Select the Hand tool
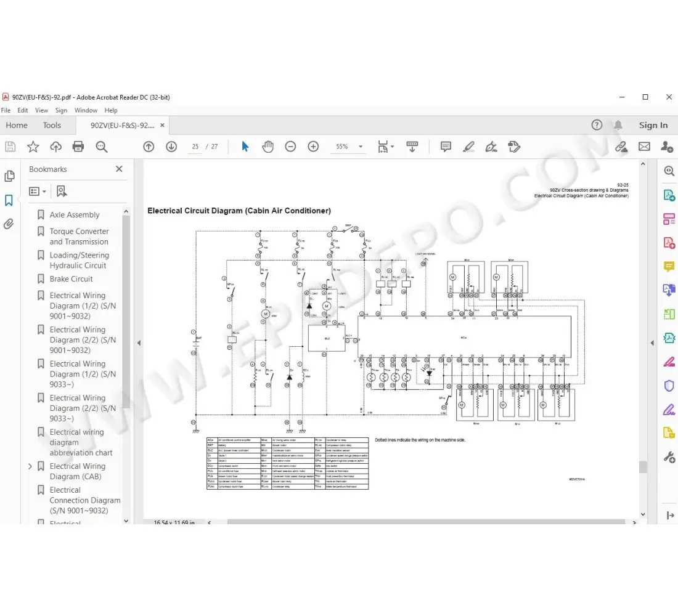The height and width of the screenshot is (616, 678). click(268, 147)
